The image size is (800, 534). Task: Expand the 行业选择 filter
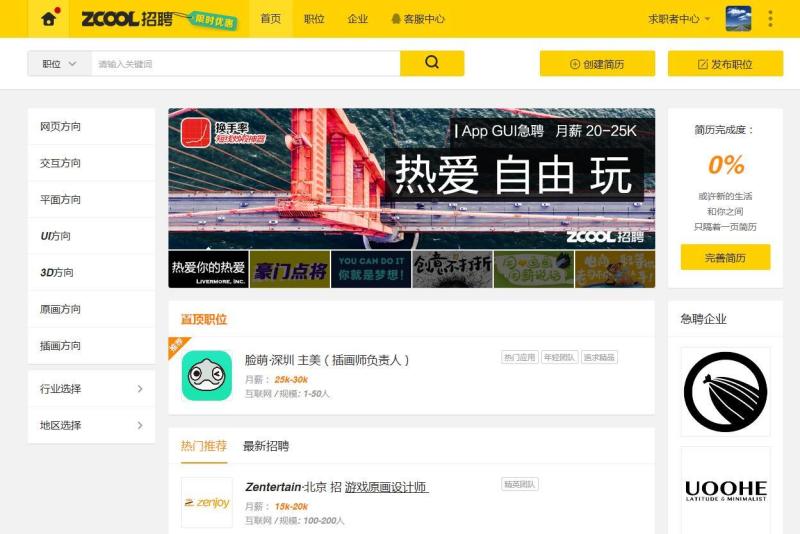[91, 389]
